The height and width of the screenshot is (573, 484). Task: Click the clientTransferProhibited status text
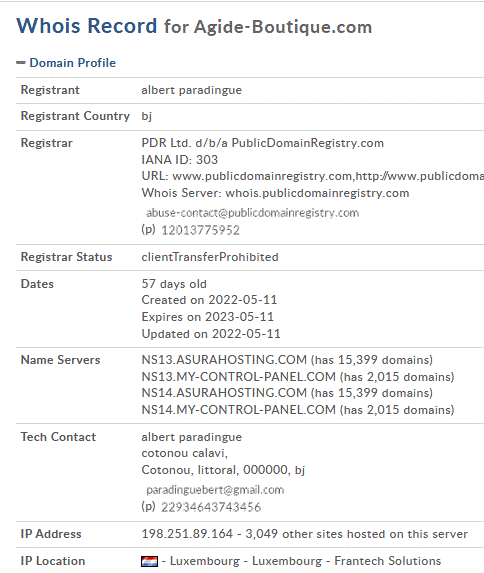(210, 257)
